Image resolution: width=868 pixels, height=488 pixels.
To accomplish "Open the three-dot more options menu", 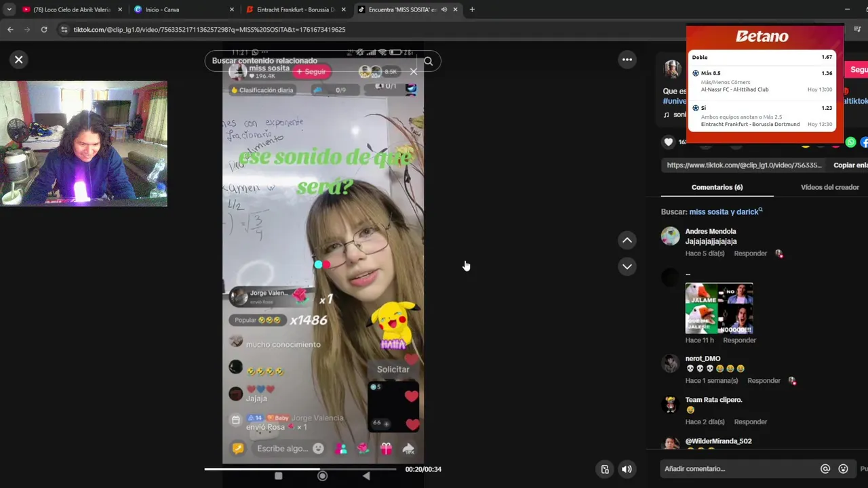I will [627, 60].
